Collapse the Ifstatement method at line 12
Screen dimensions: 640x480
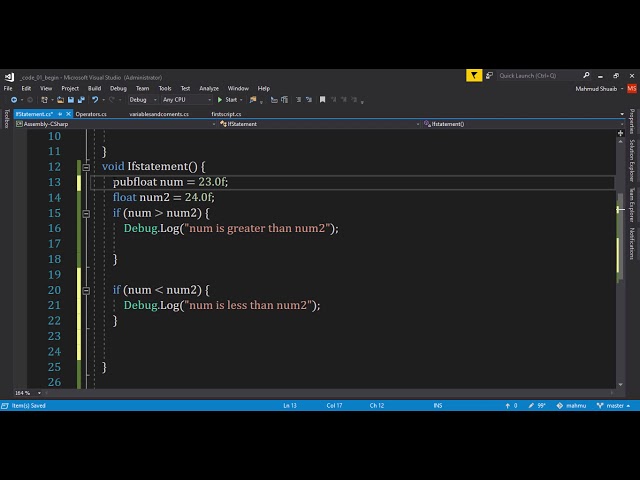tap(86, 167)
